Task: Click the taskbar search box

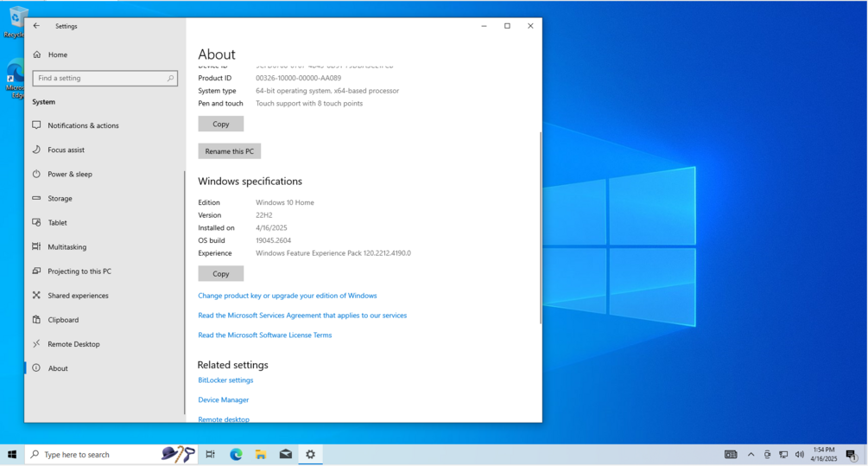Action: [111, 455]
